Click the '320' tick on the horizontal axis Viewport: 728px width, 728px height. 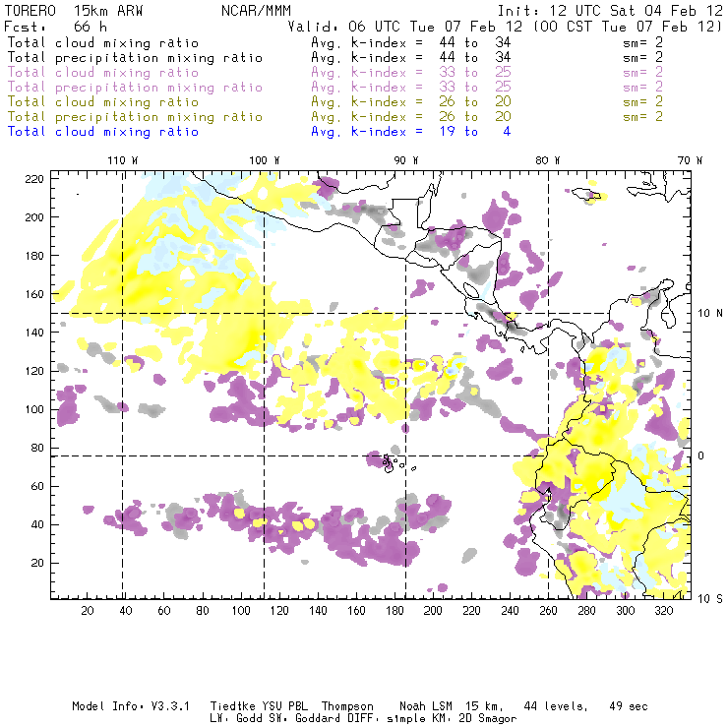(x=664, y=611)
